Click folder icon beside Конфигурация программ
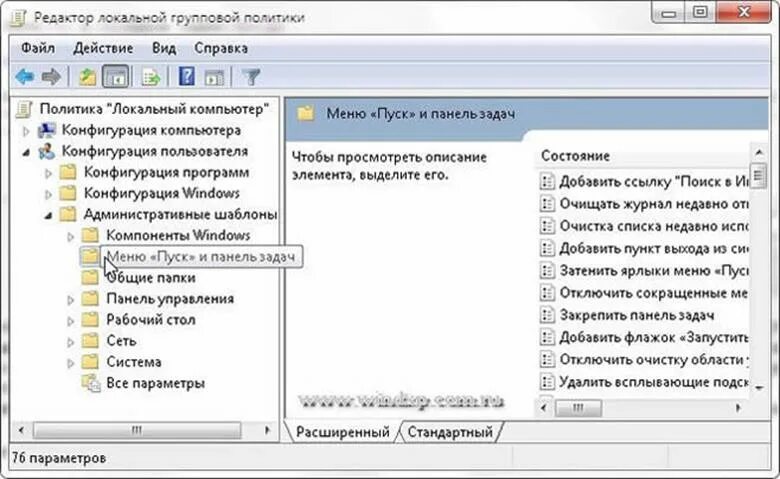 [68, 172]
